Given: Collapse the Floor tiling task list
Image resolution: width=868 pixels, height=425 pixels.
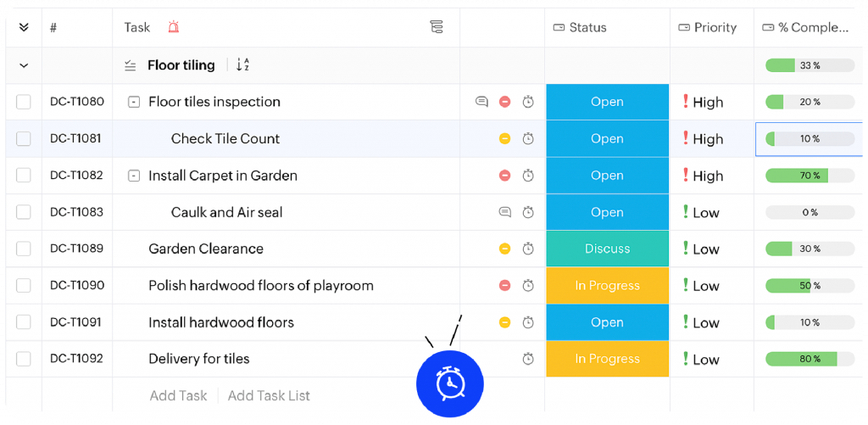Looking at the screenshot, I should tap(24, 65).
